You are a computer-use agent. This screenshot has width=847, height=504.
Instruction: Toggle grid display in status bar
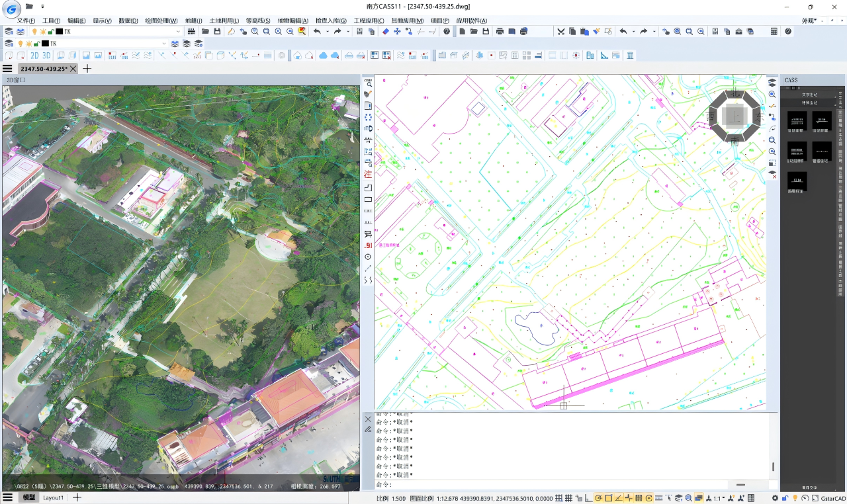(x=568, y=498)
